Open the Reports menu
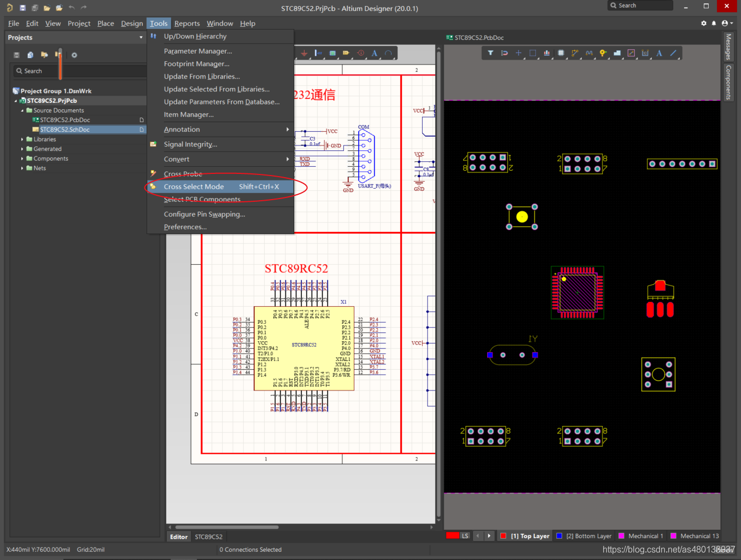 click(x=187, y=24)
